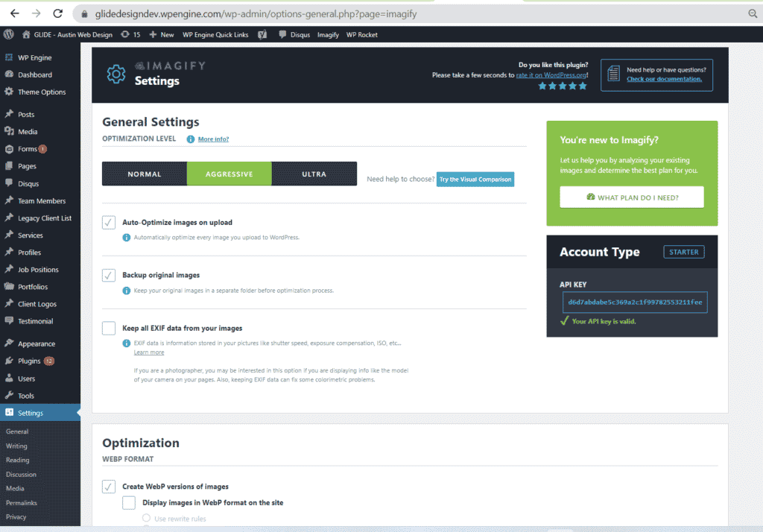Screen dimensions: 763x532
Task: Click the Posts pushpin icon
Action: coord(9,114)
